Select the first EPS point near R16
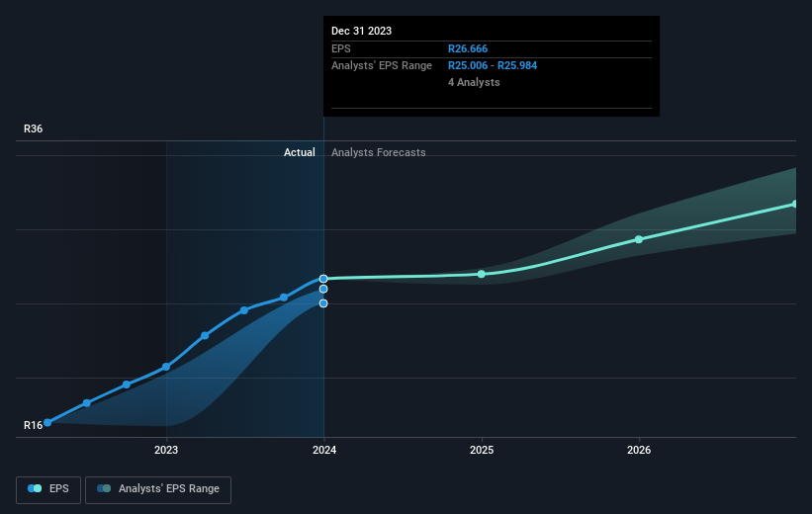The width and height of the screenshot is (812, 514). pos(47,422)
